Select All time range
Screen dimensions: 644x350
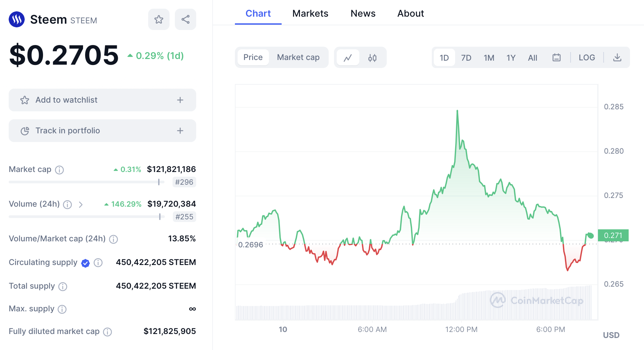pyautogui.click(x=532, y=58)
